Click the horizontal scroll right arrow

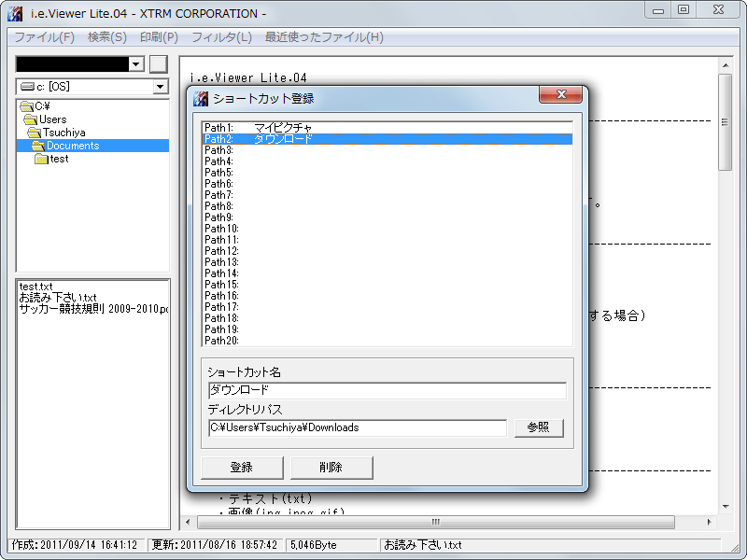click(x=710, y=522)
